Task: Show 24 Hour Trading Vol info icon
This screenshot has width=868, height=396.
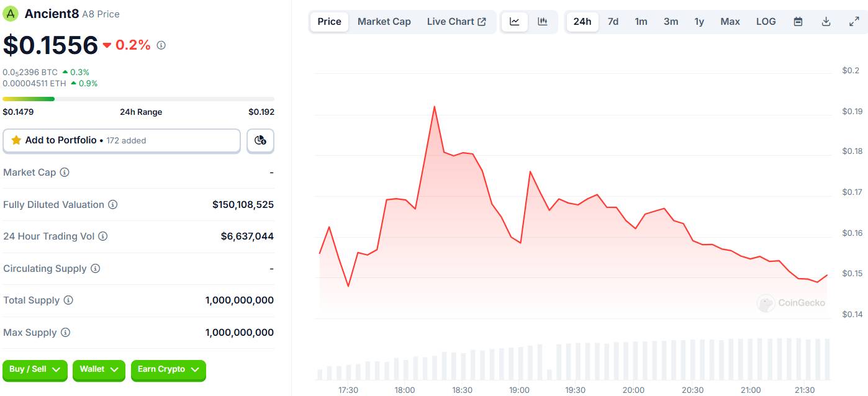Action: click(103, 236)
